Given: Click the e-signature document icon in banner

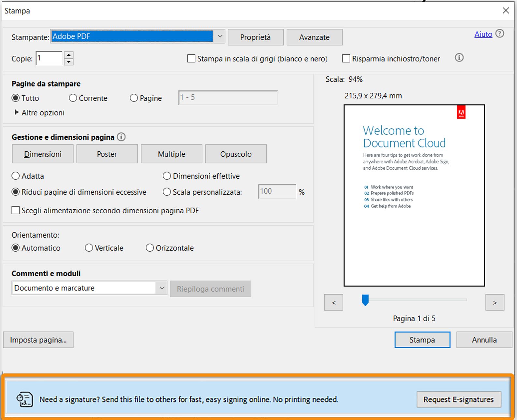Looking at the screenshot, I should click(x=25, y=399).
